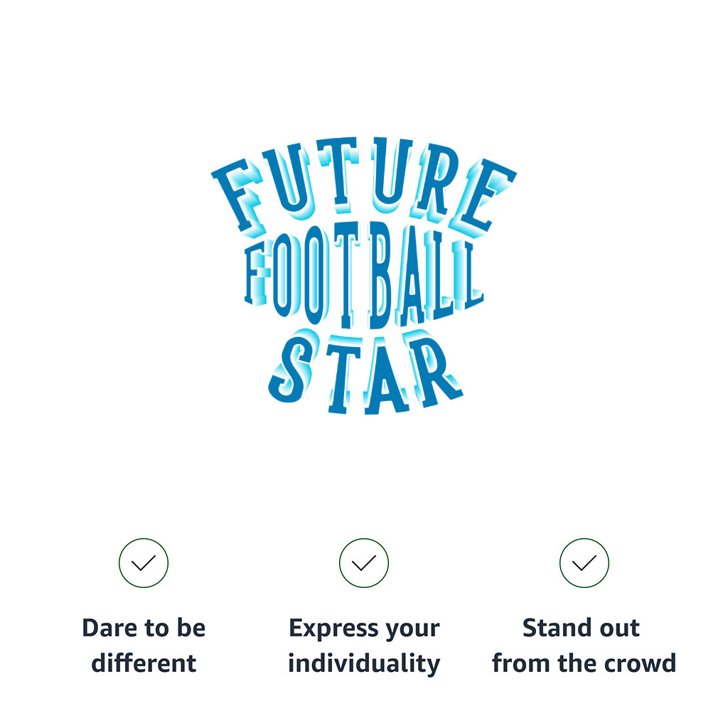Click the word "individuality" in the middle caption

click(364, 663)
